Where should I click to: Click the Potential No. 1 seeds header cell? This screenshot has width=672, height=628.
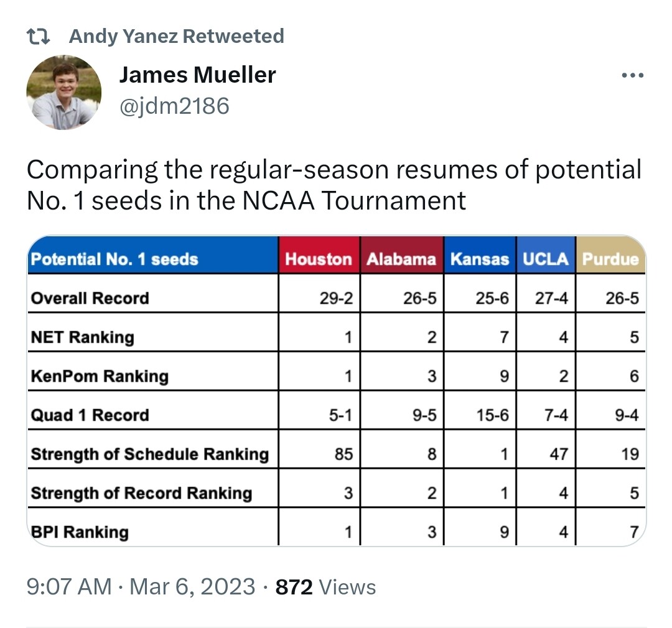[114, 259]
